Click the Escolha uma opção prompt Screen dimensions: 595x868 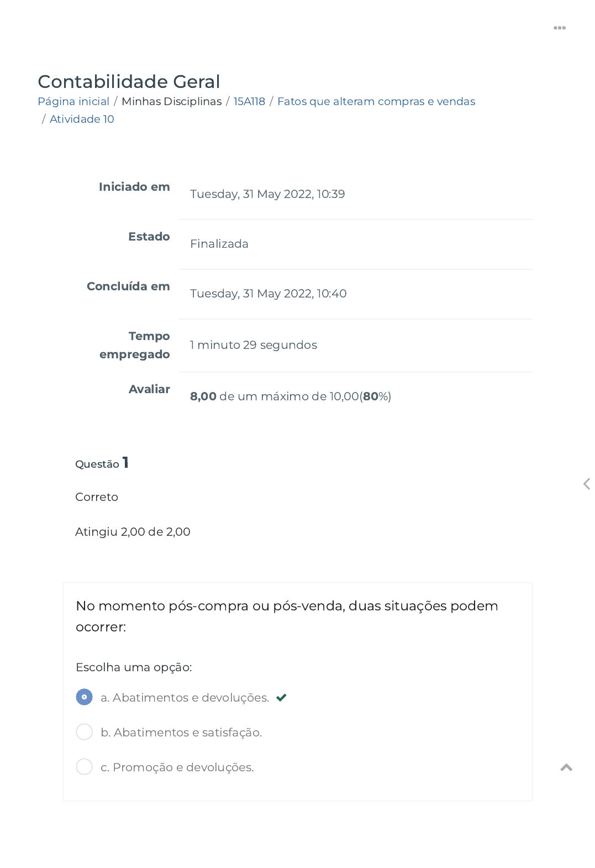(134, 667)
